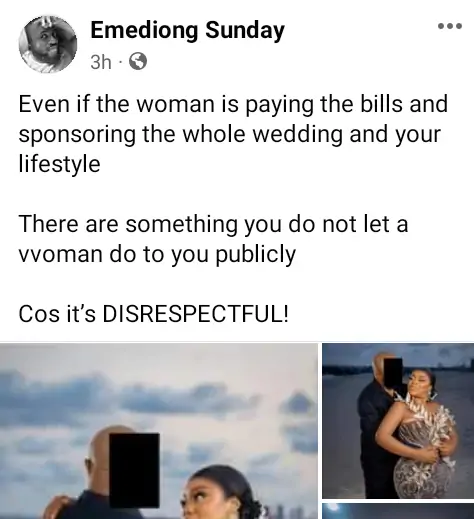
Task: Click the word 'sponsoring' in the post
Action: click(x=77, y=135)
